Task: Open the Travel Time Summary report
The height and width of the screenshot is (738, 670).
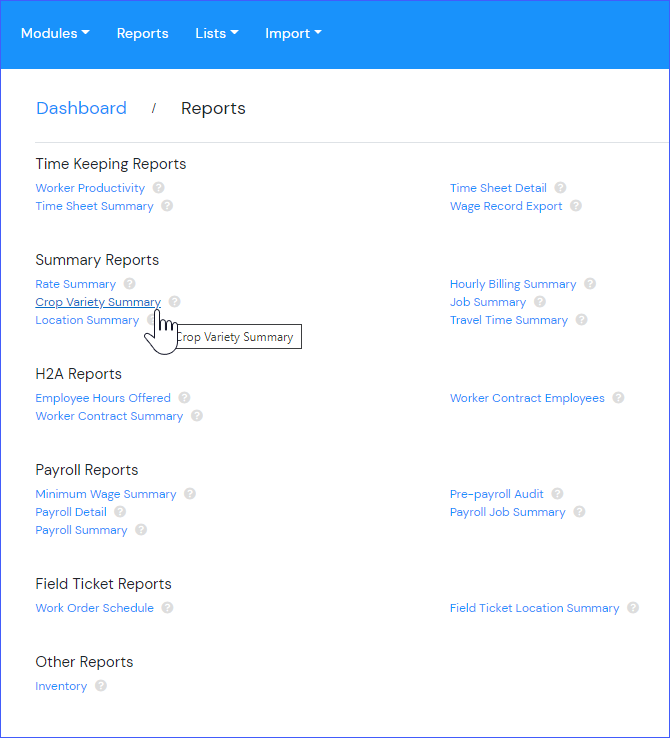Action: pyautogui.click(x=509, y=320)
